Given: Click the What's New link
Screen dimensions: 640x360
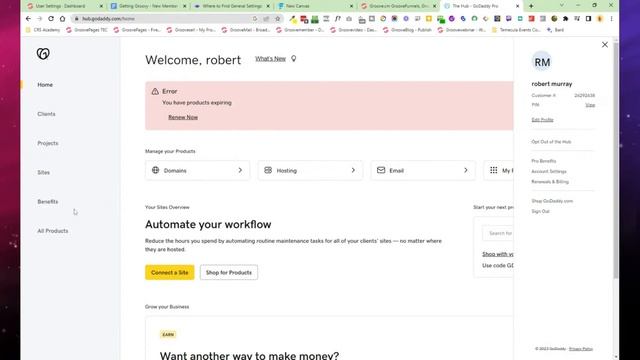Looking at the screenshot, I should [270, 59].
